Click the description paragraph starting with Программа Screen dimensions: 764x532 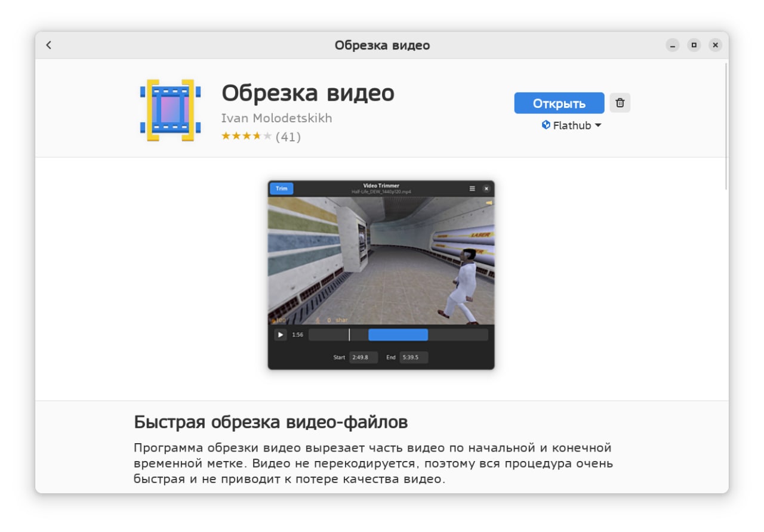point(374,463)
